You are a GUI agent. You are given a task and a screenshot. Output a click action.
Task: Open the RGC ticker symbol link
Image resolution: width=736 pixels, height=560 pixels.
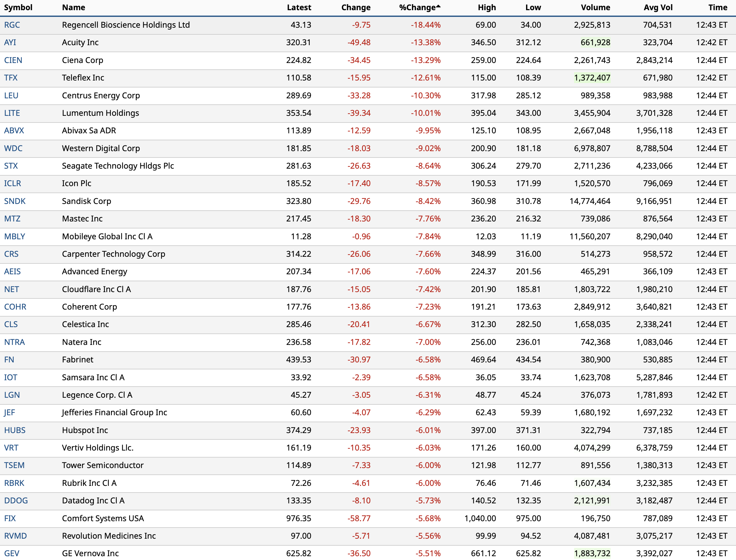click(x=12, y=25)
